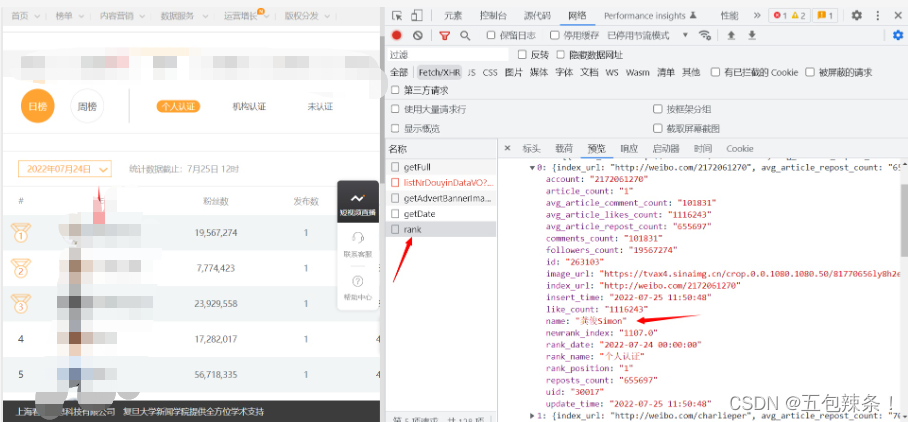
Task: Click the second place medal icon
Action: click(x=21, y=268)
